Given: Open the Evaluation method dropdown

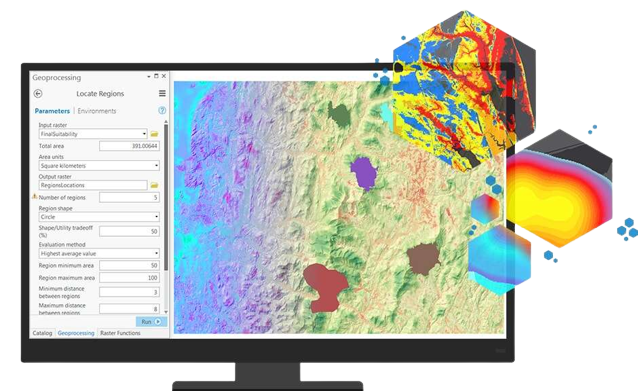Looking at the screenshot, I should 99,253.
